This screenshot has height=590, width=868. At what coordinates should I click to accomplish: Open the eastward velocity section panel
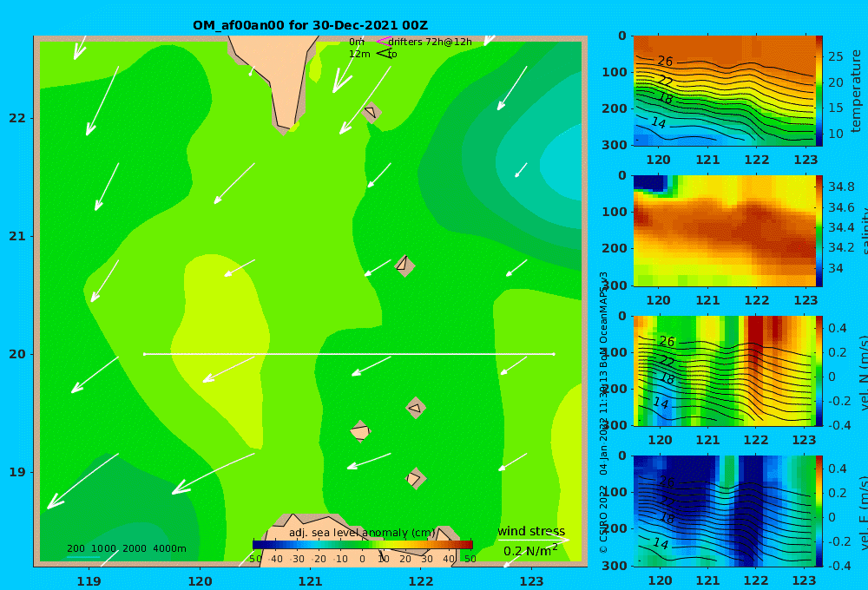[x=724, y=511]
